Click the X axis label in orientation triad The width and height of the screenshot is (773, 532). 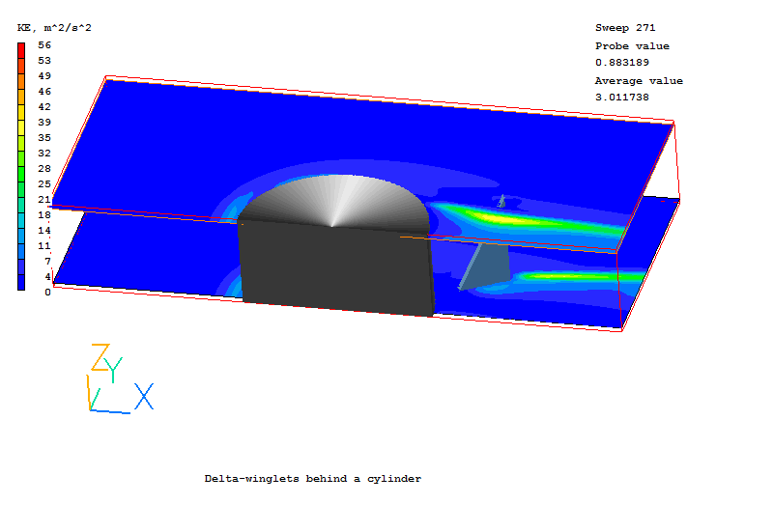click(x=144, y=397)
